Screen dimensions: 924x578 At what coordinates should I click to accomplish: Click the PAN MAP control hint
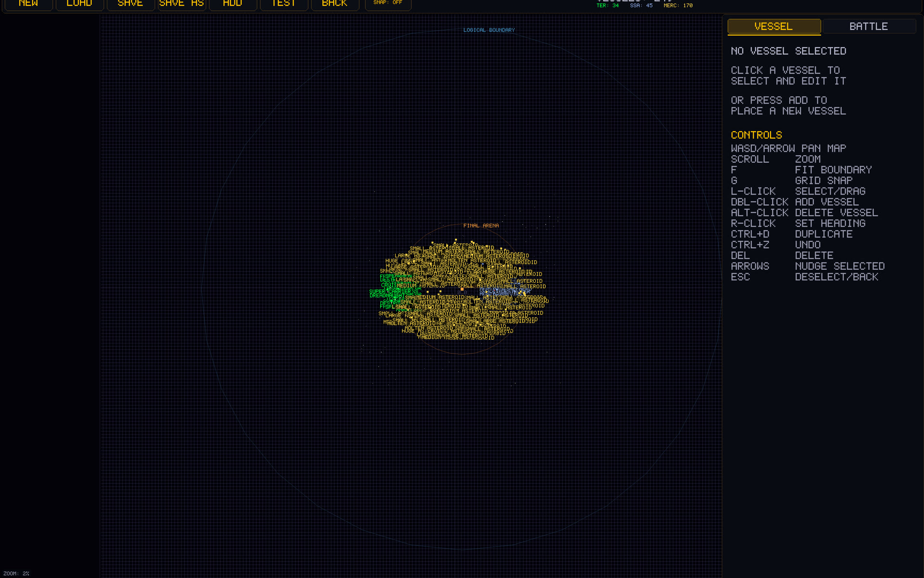(823, 148)
